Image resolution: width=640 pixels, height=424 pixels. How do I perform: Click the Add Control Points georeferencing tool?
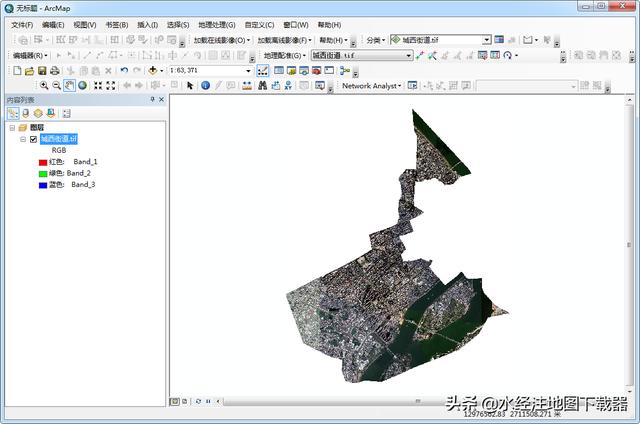[x=420, y=55]
